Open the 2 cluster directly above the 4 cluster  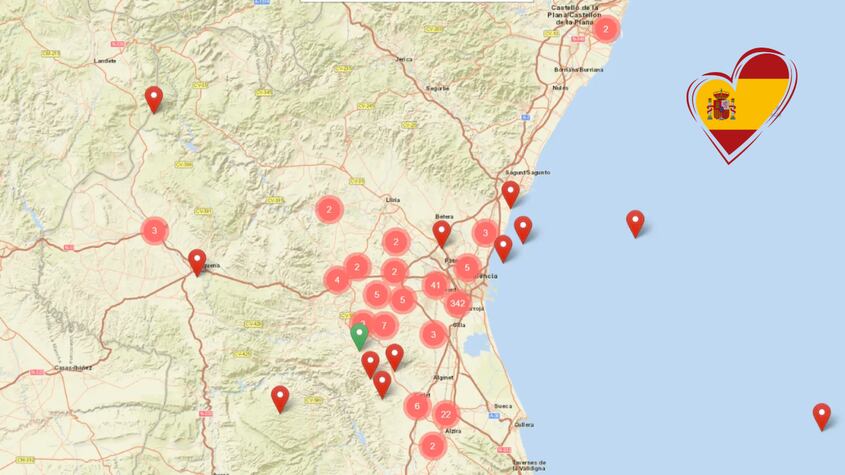[x=357, y=267]
